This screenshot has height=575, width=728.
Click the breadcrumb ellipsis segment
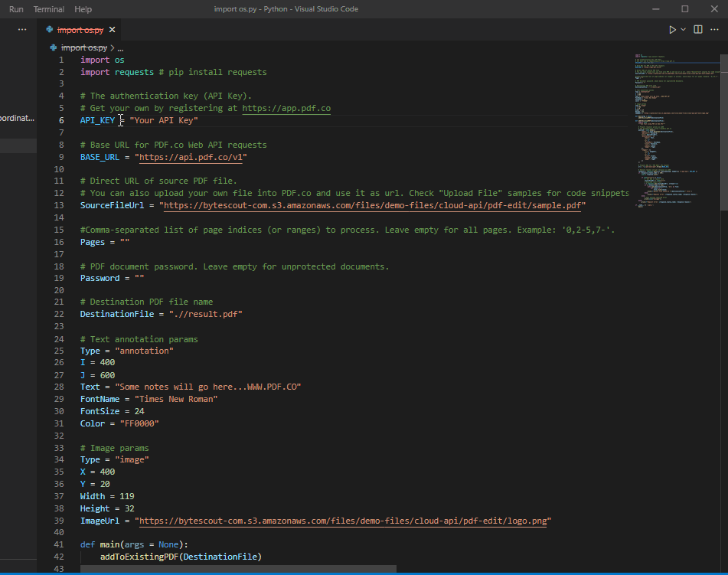point(120,48)
